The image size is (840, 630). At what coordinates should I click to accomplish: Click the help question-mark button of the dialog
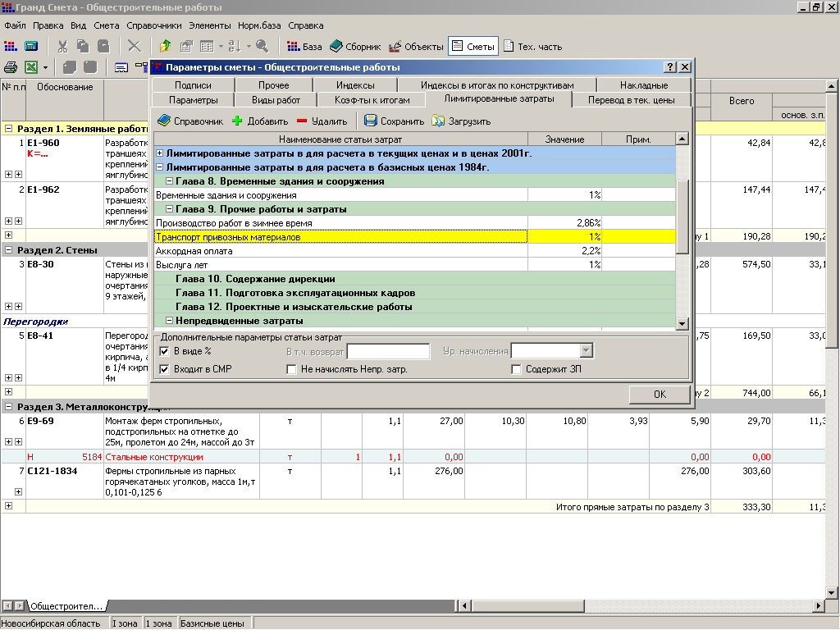tap(669, 67)
